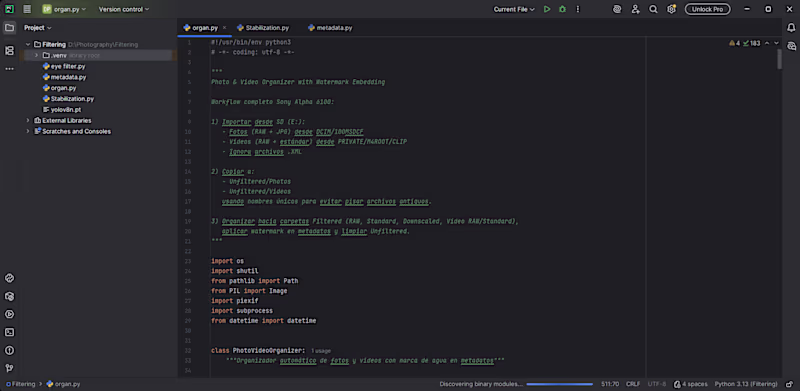Open AI chat panel on right sidebar

tap(791, 46)
